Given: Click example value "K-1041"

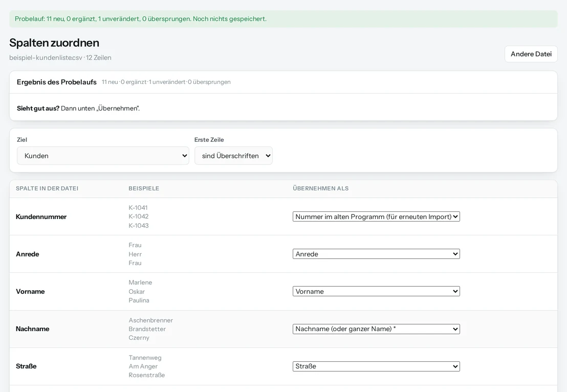Looking at the screenshot, I should point(138,208).
